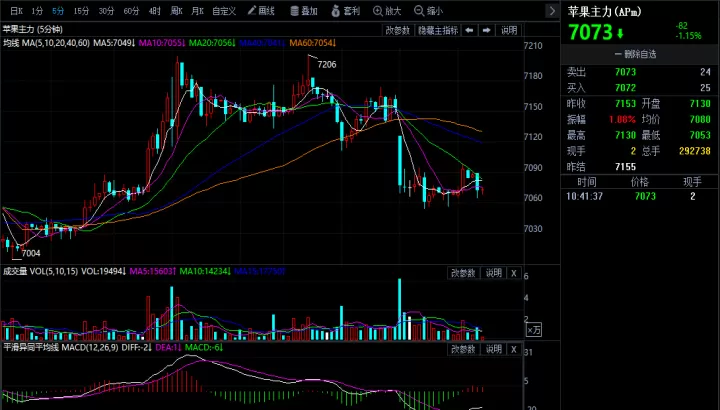Close the MACD indicator panel

coord(514,349)
